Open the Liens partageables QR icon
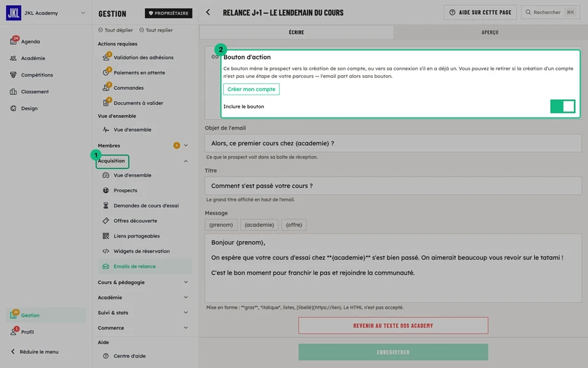This screenshot has height=368, width=588. tap(106, 236)
